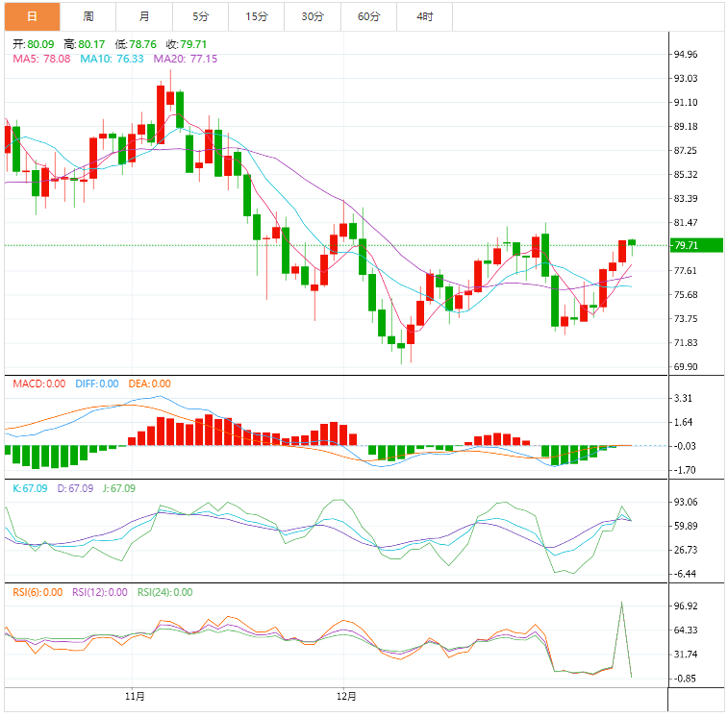This screenshot has width=728, height=717.
Task: Select the 4时 interval tab
Action: click(x=425, y=16)
